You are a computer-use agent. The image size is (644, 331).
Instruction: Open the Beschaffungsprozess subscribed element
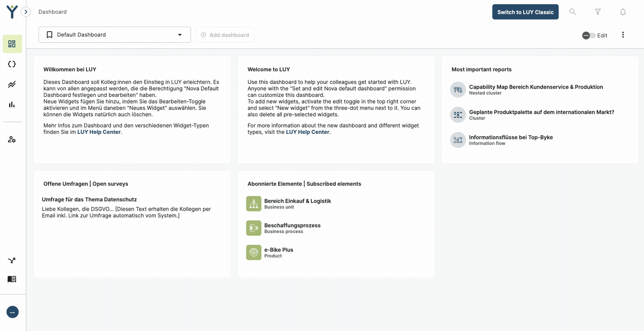click(x=292, y=225)
